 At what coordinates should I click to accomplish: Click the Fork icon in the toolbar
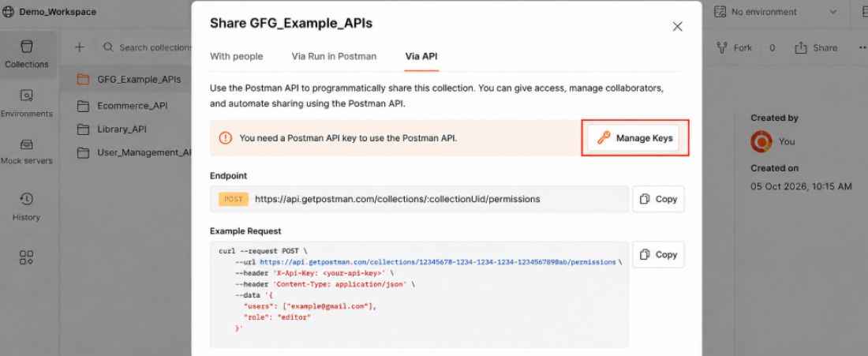[722, 47]
